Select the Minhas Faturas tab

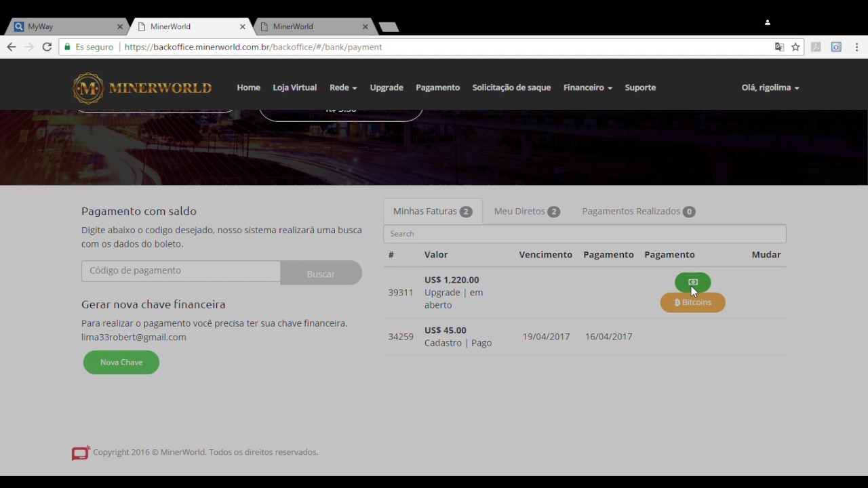point(433,211)
